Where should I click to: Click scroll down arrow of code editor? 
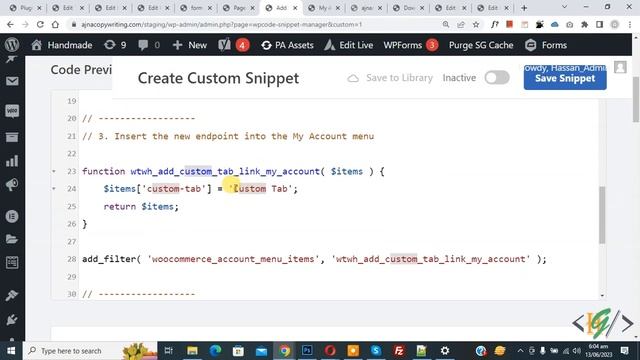pyautogui.click(x=602, y=296)
